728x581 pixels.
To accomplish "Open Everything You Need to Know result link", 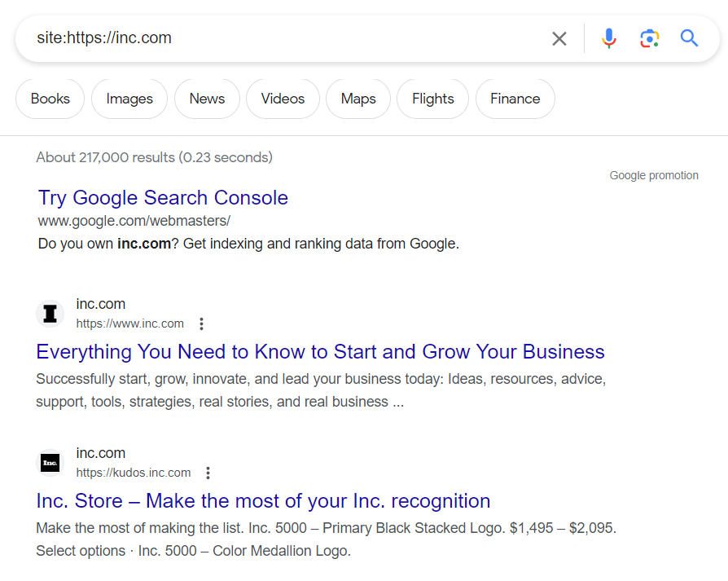I will [320, 351].
